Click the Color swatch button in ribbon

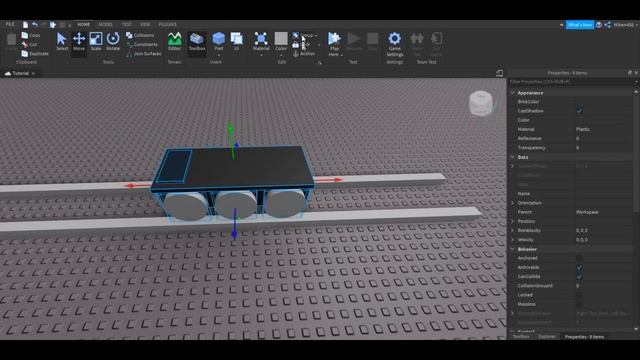(281, 39)
